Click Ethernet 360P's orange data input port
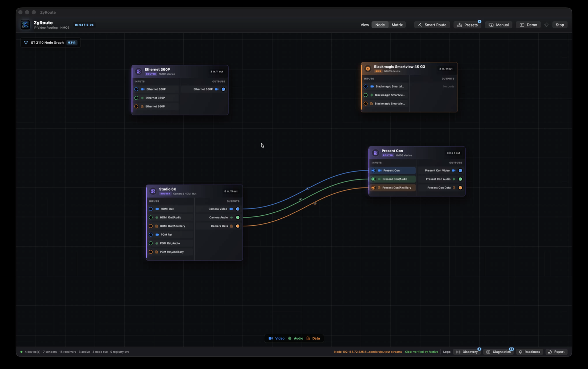 click(x=136, y=107)
